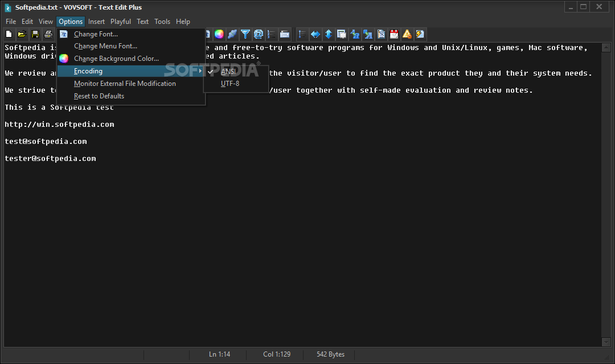Open the Edit menu

point(27,22)
